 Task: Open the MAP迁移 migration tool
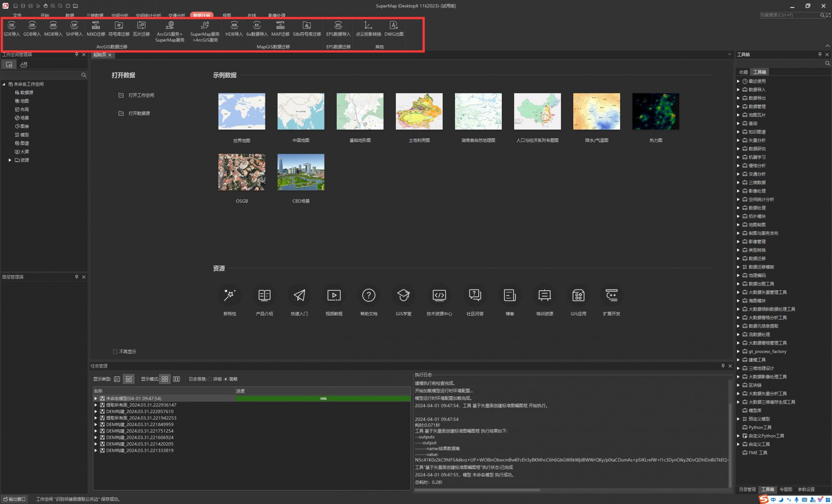pyautogui.click(x=280, y=29)
